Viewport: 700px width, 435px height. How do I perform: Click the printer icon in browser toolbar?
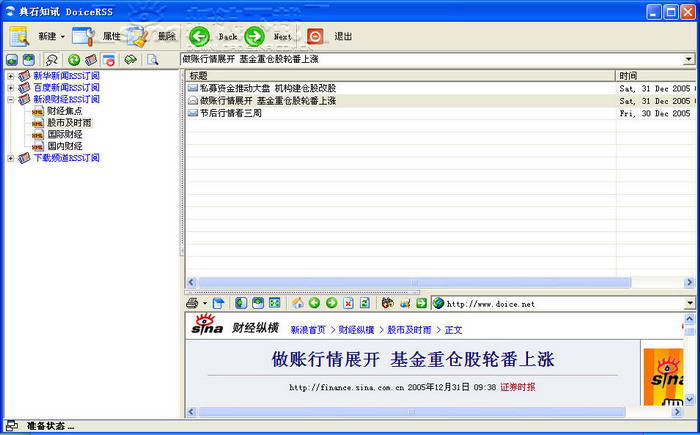[192, 303]
